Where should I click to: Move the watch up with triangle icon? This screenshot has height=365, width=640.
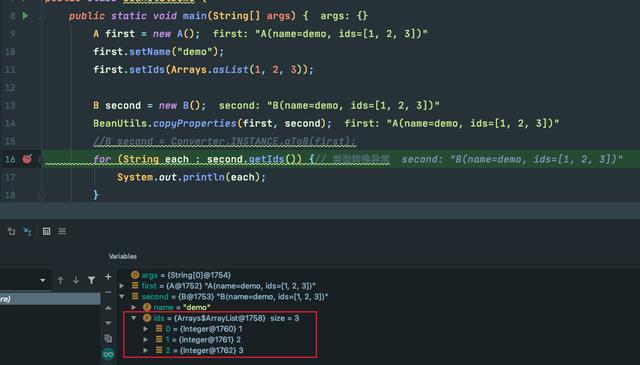tap(108, 308)
